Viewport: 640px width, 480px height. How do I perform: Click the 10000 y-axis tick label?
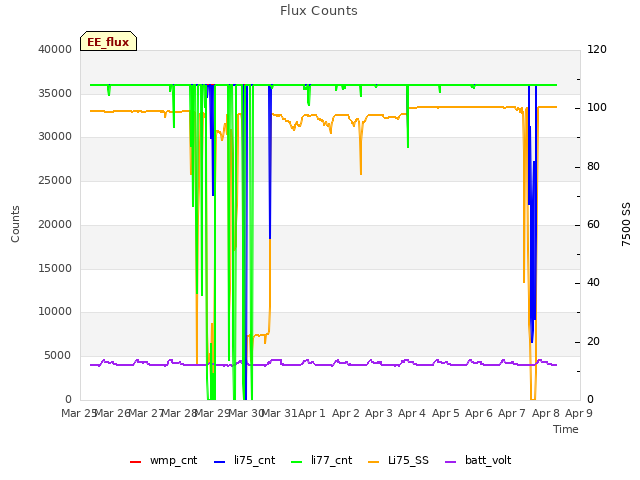pyautogui.click(x=55, y=311)
